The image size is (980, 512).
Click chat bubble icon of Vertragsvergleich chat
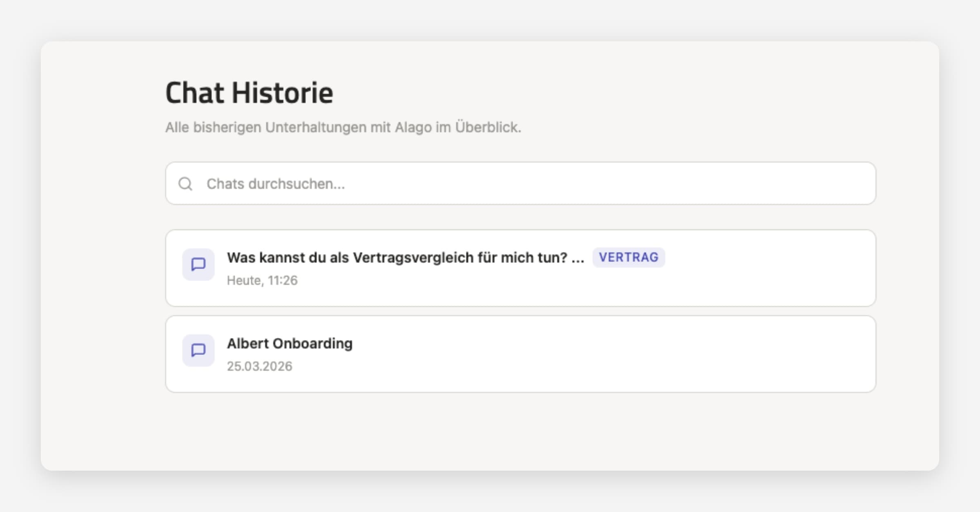pos(198,265)
